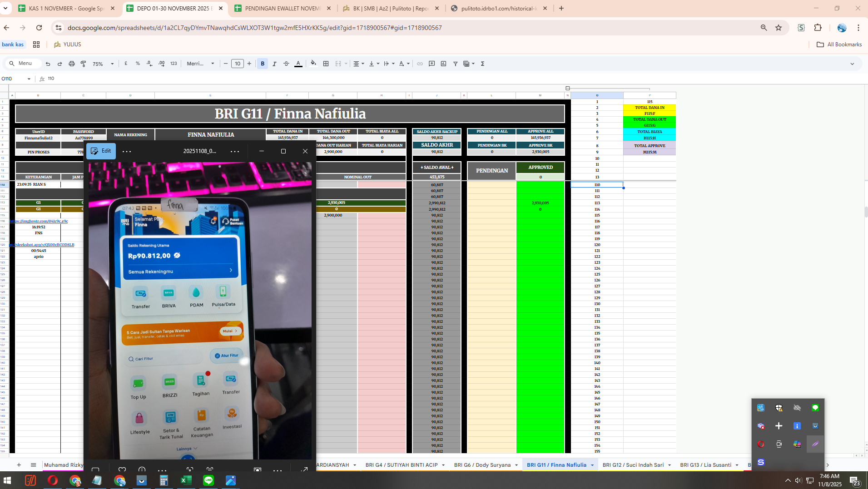
Task: Open the 123 number formats menu
Action: pos(174,64)
